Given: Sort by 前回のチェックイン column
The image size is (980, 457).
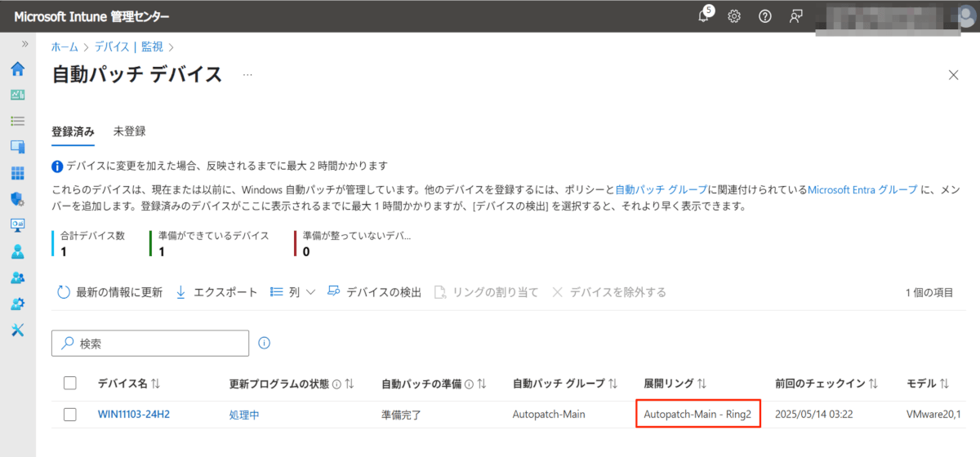Looking at the screenshot, I should 826,383.
